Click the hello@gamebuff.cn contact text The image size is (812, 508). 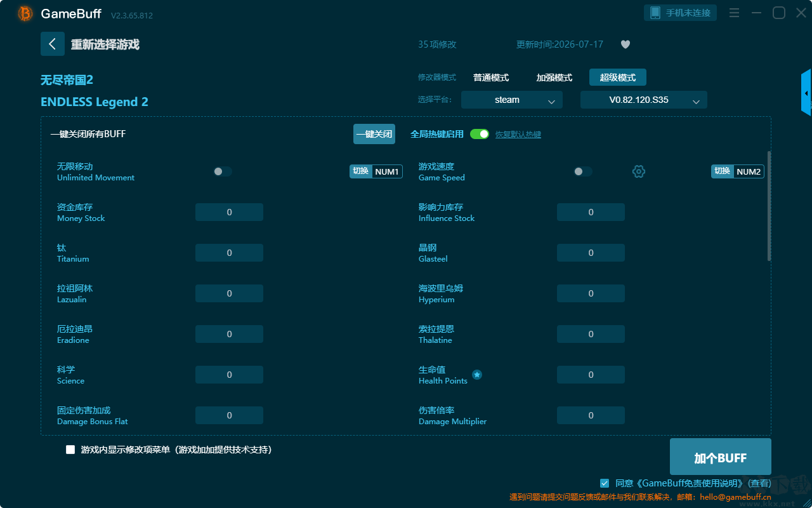tap(735, 497)
